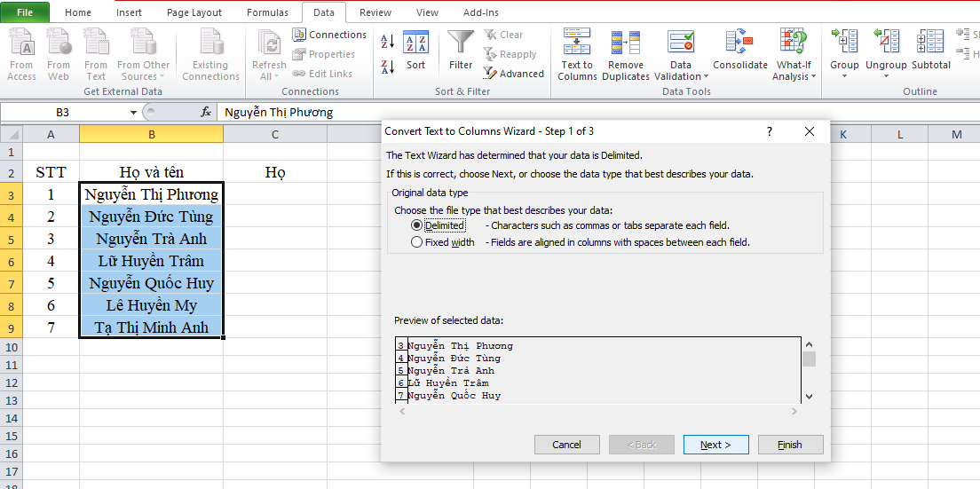The width and height of the screenshot is (980, 489).
Task: Click the Select All corner button
Action: [12, 134]
